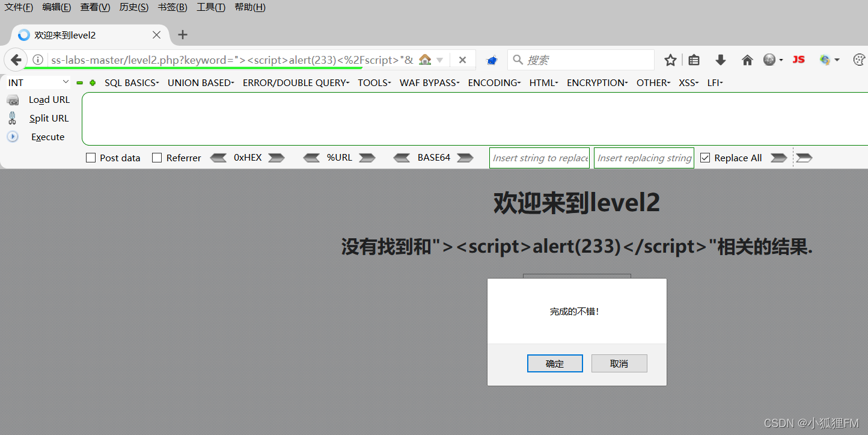Confirm alert with 确定 button
This screenshot has height=435, width=868.
(555, 363)
